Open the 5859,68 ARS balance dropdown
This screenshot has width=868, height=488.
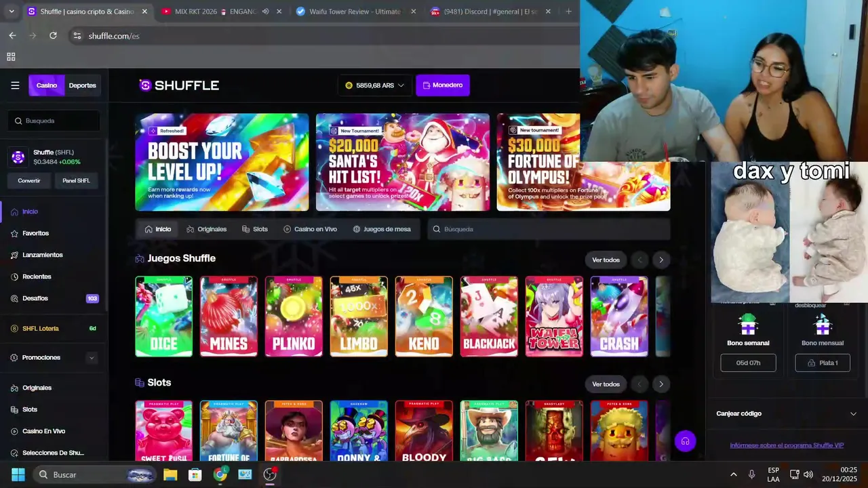coord(374,85)
